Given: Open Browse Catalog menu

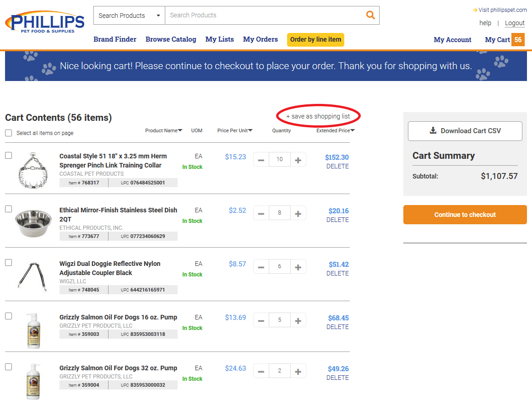Looking at the screenshot, I should click(171, 39).
